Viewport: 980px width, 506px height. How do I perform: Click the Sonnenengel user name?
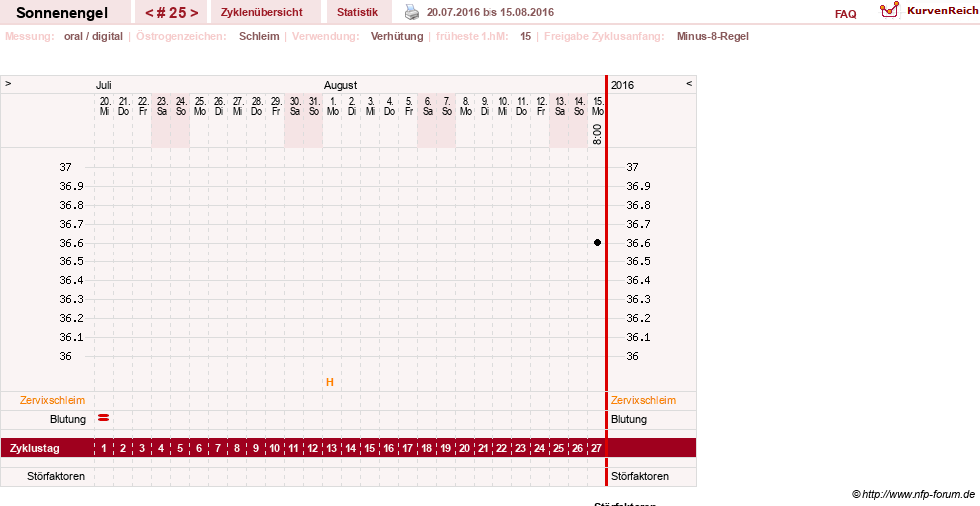pyautogui.click(x=62, y=13)
